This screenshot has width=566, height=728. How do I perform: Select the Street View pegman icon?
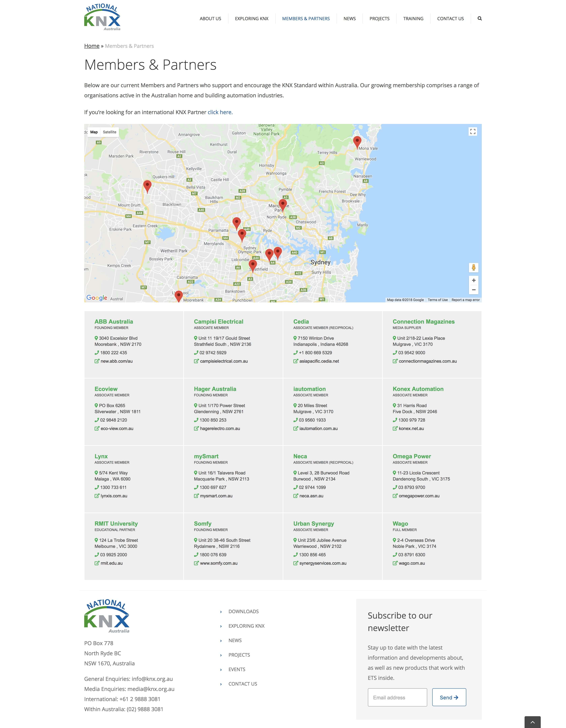[473, 267]
